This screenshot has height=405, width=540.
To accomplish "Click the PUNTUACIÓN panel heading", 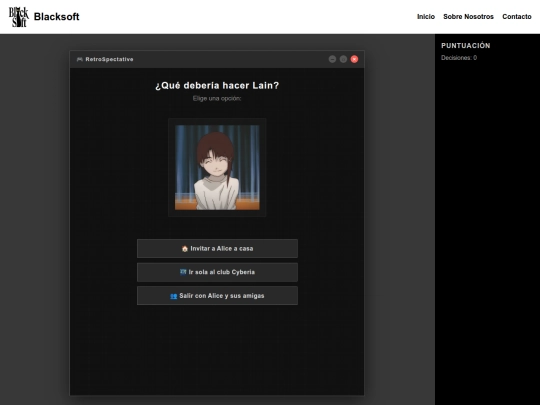I will pos(466,45).
